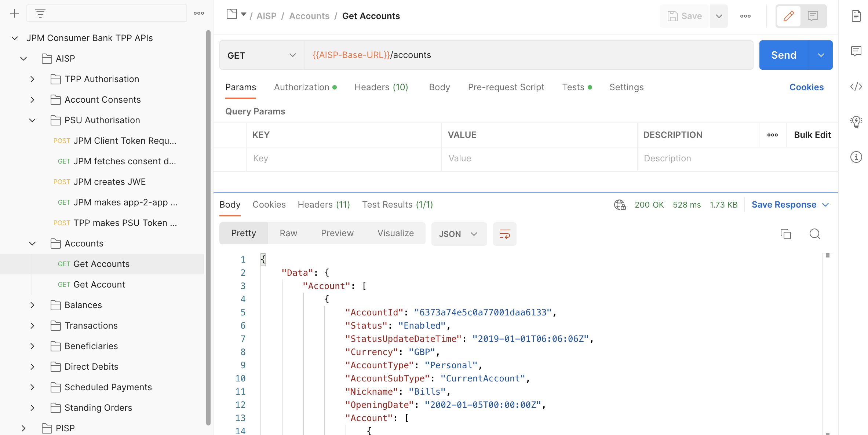This screenshot has width=868, height=435.
Task: Open the Pre-request Script tab
Action: click(506, 87)
